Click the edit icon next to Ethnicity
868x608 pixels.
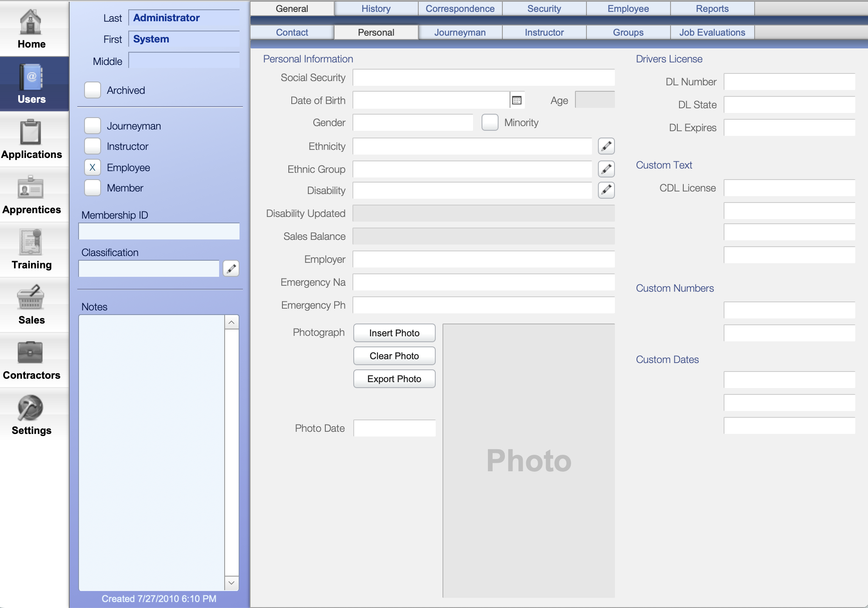tap(606, 146)
